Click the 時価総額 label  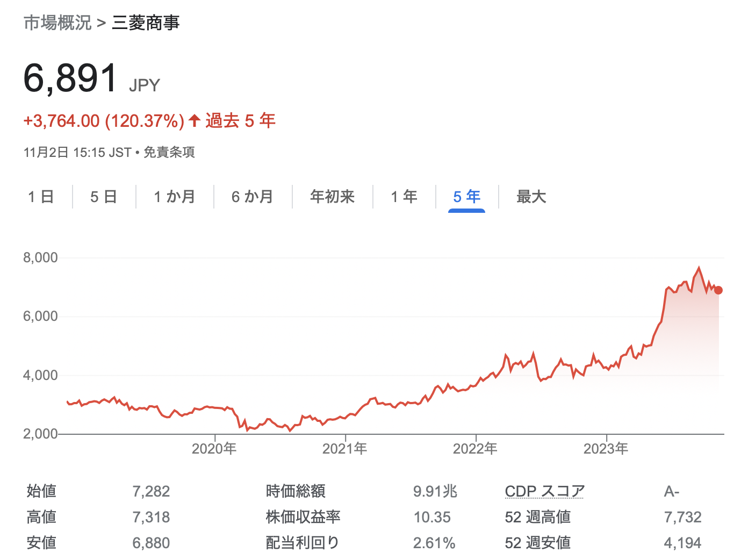(x=296, y=491)
